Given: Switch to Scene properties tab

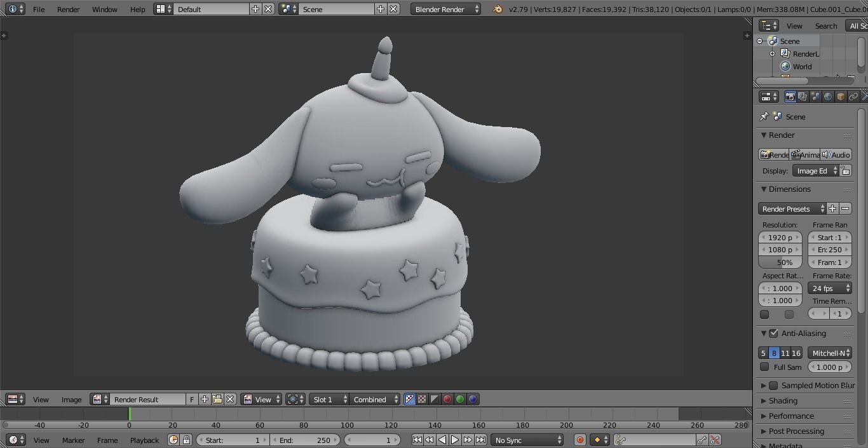Looking at the screenshot, I should tap(815, 97).
